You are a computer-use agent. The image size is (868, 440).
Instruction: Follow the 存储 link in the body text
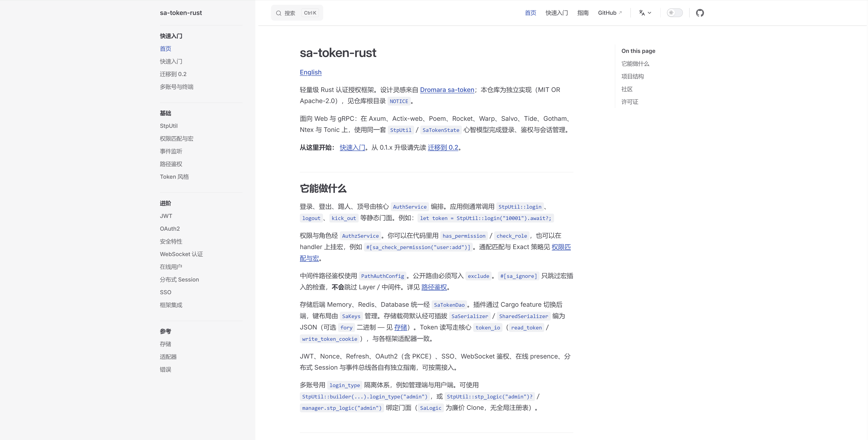point(401,327)
